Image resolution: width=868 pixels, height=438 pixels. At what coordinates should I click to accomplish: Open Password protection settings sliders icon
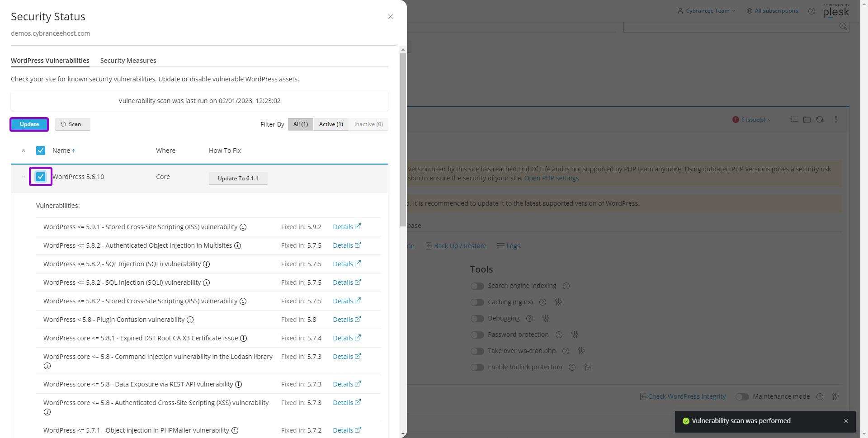click(x=574, y=335)
